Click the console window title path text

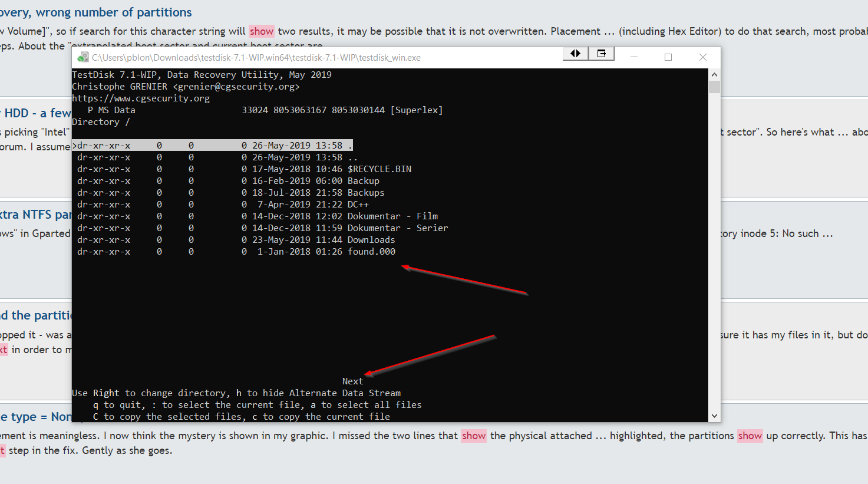click(256, 58)
